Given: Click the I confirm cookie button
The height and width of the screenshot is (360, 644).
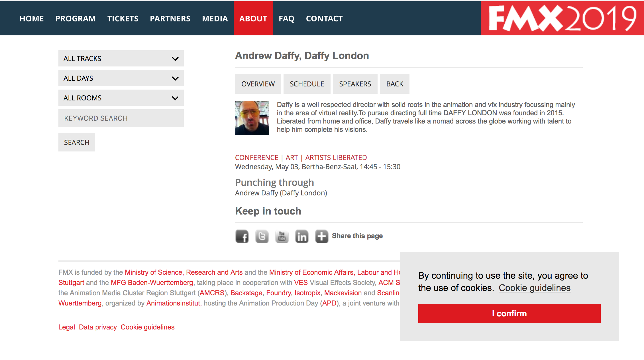Looking at the screenshot, I should (x=509, y=314).
